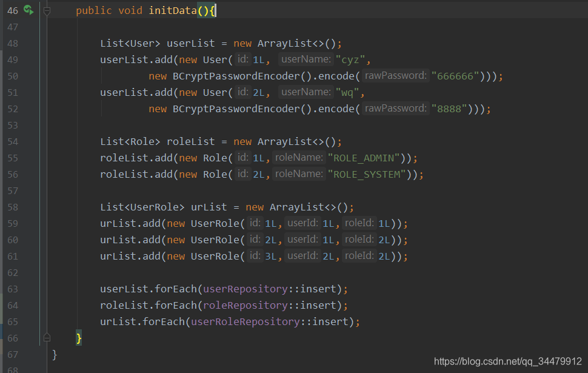This screenshot has width=588, height=373.
Task: Click the class closing brace on line 67
Action: click(x=55, y=354)
